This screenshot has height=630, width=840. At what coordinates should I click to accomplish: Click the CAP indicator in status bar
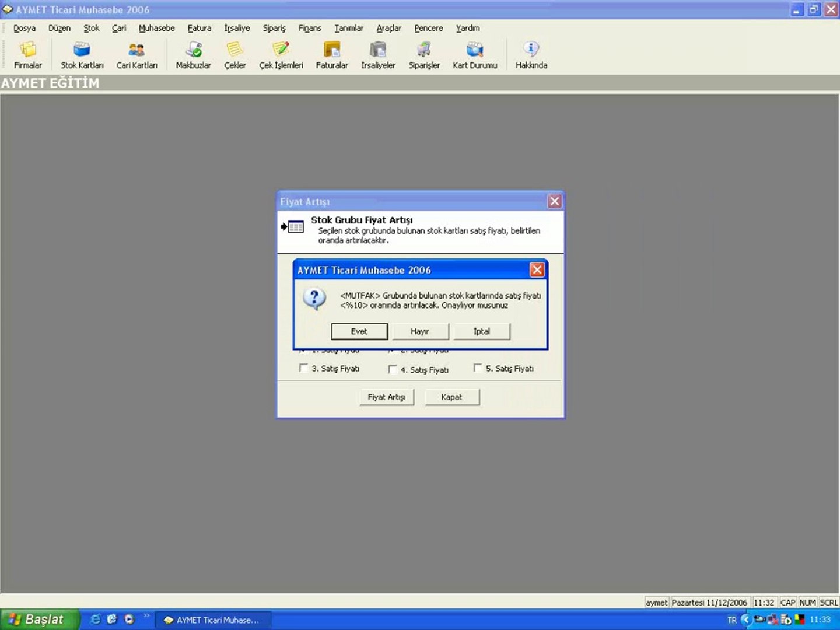coord(788,603)
